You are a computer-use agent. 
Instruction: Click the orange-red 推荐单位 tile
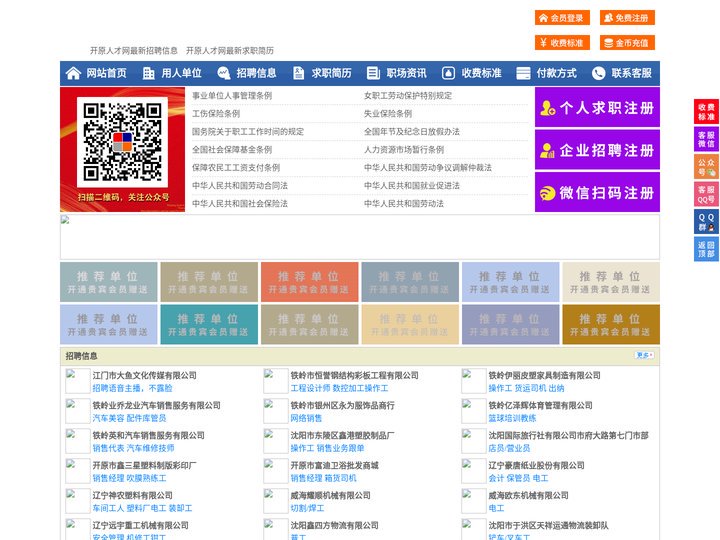tap(309, 282)
